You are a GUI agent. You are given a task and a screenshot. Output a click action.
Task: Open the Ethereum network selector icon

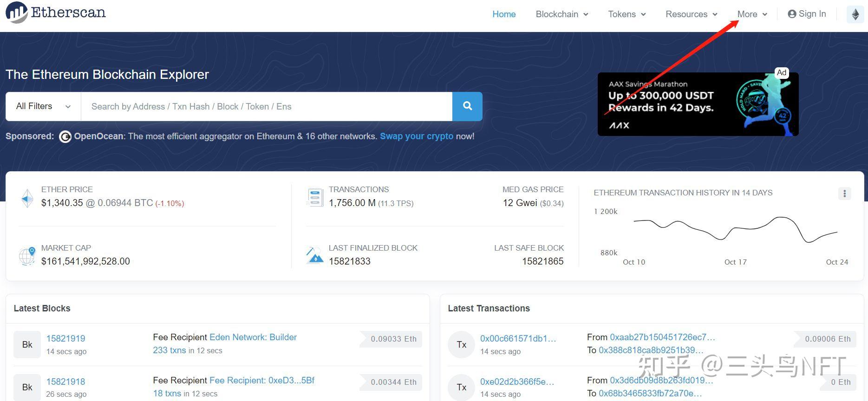tap(855, 14)
